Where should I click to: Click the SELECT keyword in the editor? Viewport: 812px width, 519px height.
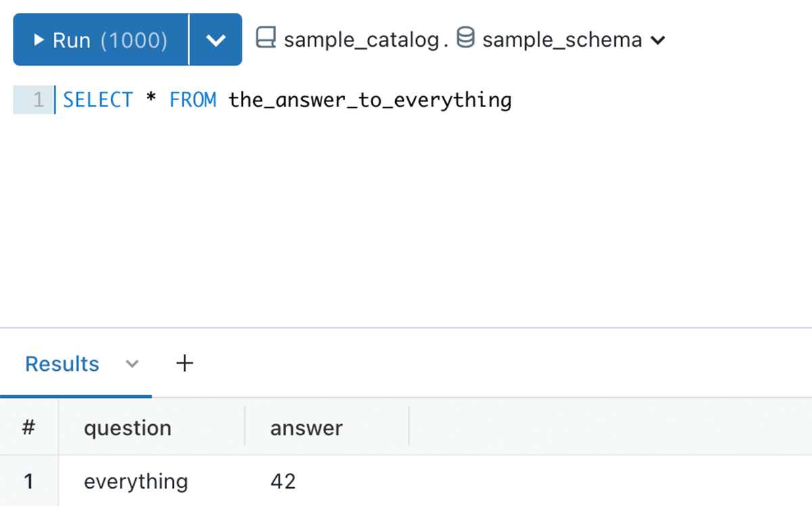[98, 100]
